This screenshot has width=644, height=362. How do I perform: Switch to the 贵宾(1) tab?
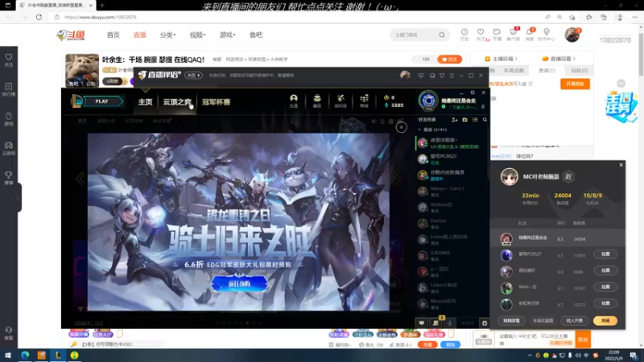point(547,71)
